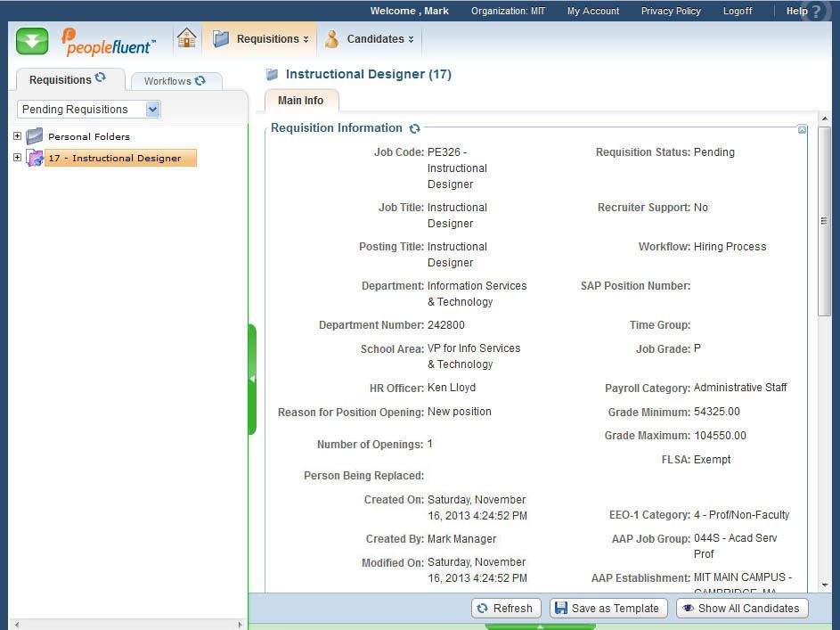The width and height of the screenshot is (840, 630).
Task: Refresh the Requisitions tab list icon
Action: click(101, 78)
